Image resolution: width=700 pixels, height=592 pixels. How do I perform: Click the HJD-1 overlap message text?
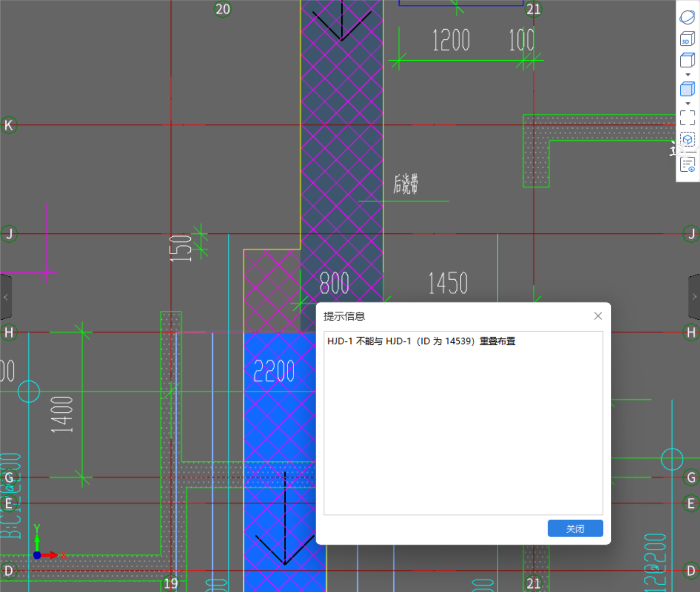click(421, 341)
